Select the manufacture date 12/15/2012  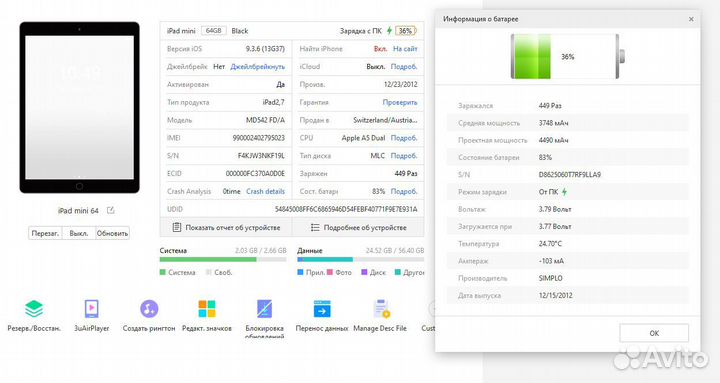pyautogui.click(x=556, y=296)
